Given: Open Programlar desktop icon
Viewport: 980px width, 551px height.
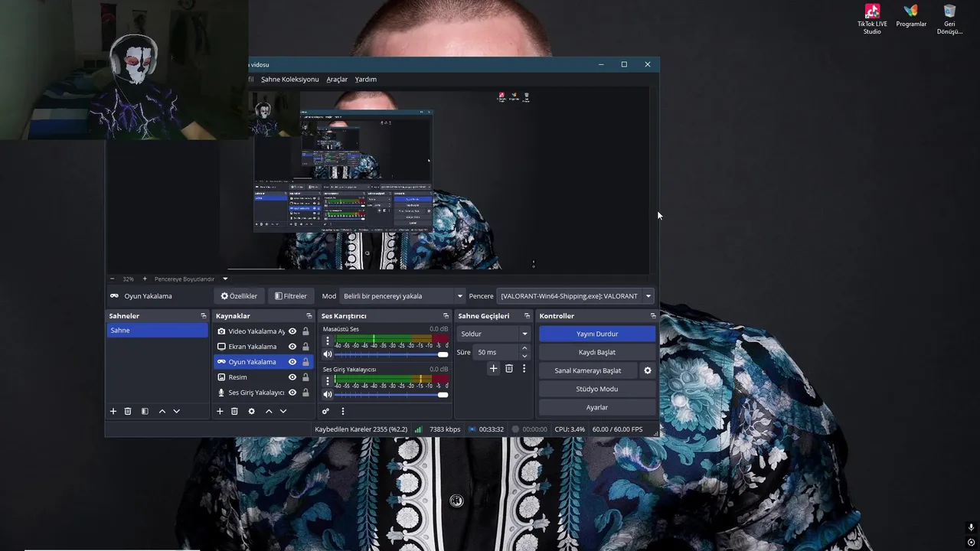Looking at the screenshot, I should click(911, 16).
